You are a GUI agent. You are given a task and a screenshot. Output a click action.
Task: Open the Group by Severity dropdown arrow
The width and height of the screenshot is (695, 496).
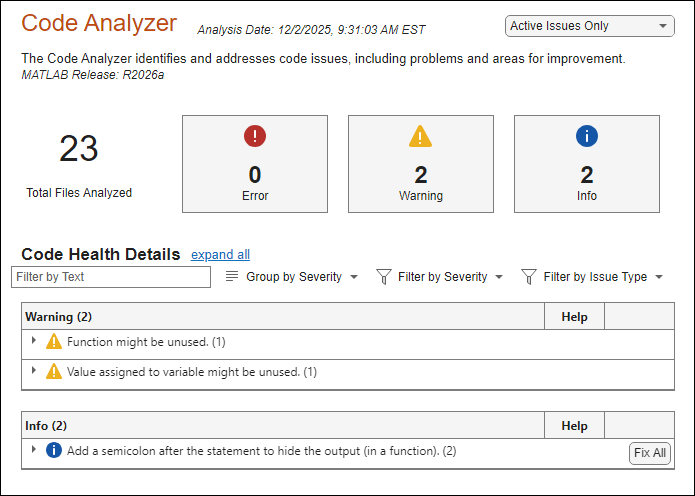[x=354, y=277]
